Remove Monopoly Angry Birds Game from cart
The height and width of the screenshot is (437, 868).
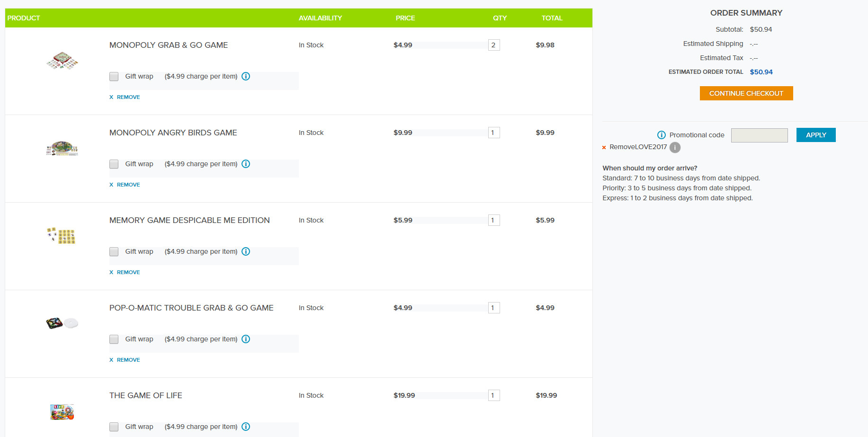tap(125, 185)
